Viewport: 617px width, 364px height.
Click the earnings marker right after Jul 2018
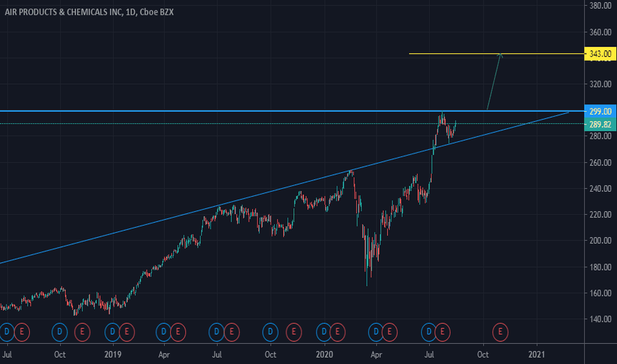[22, 332]
